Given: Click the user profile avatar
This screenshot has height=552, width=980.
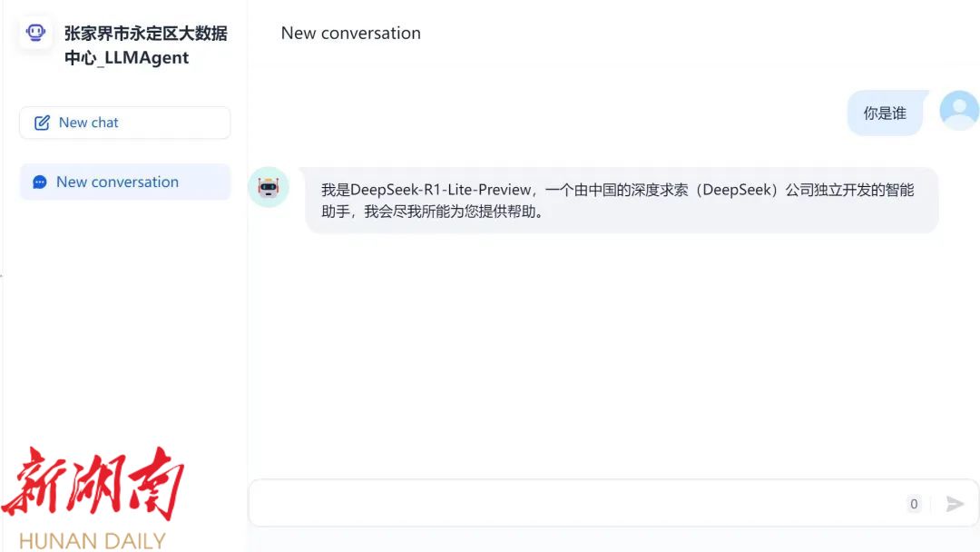Looking at the screenshot, I should [x=958, y=111].
